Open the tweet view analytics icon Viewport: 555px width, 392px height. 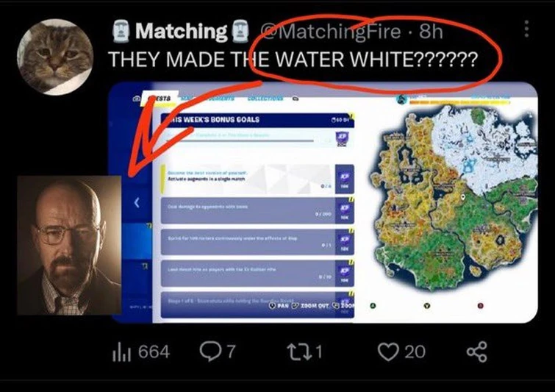(122, 352)
